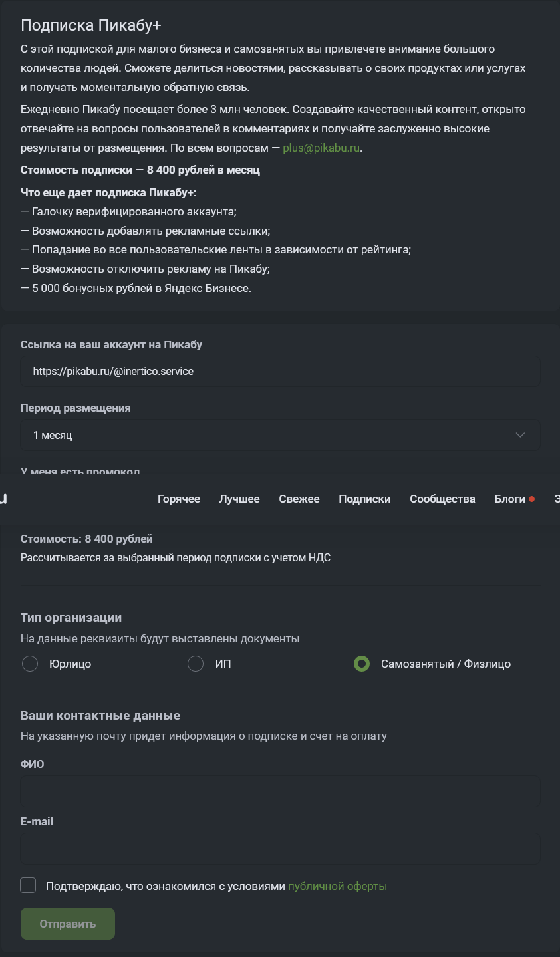
Task: Focus the ФИО input field
Action: 279,791
